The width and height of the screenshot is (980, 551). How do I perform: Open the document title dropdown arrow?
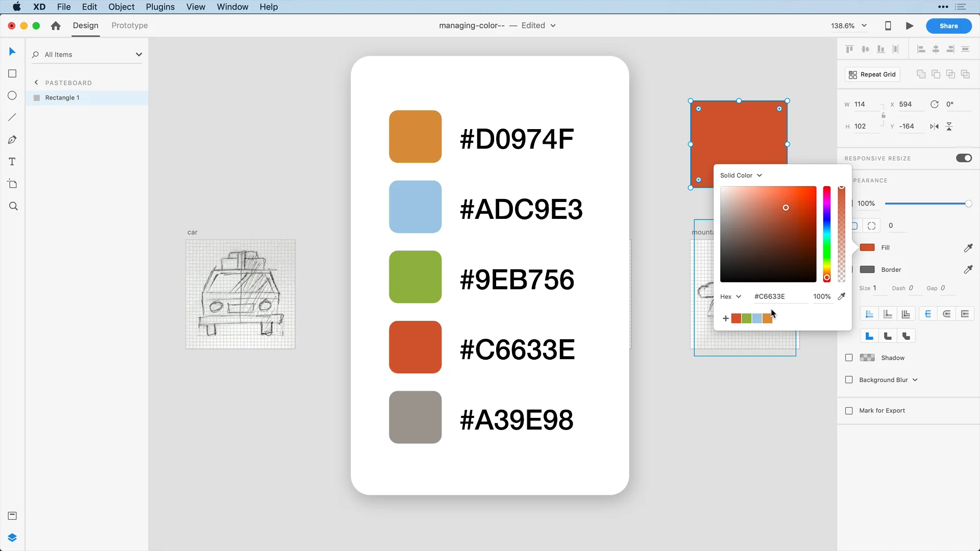point(553,26)
